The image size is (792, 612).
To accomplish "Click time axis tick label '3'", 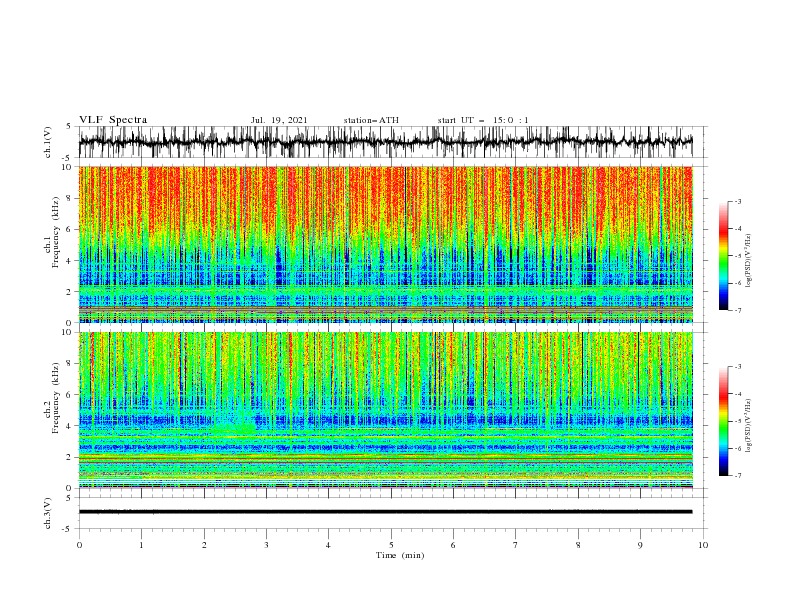I will (x=266, y=545).
